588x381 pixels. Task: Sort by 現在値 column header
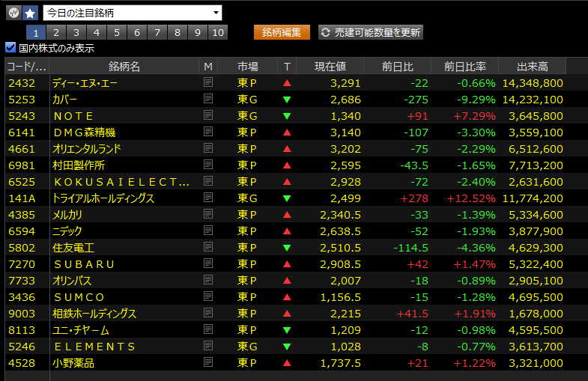[x=330, y=67]
